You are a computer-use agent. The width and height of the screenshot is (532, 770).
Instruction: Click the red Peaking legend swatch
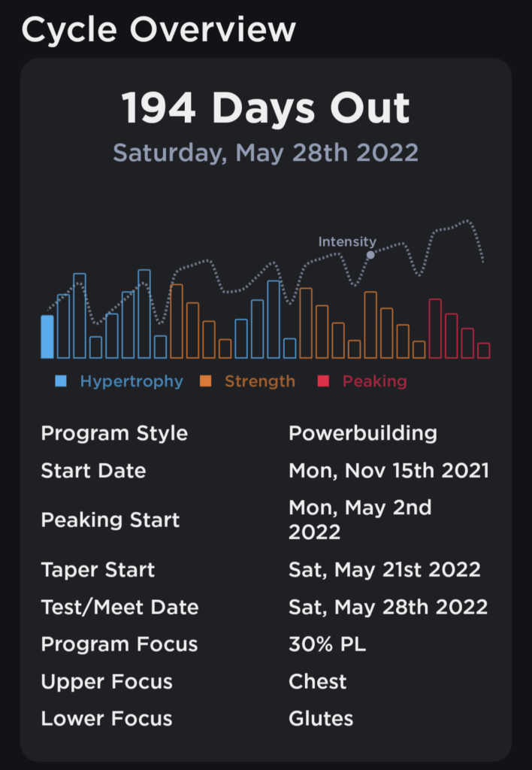pos(324,381)
